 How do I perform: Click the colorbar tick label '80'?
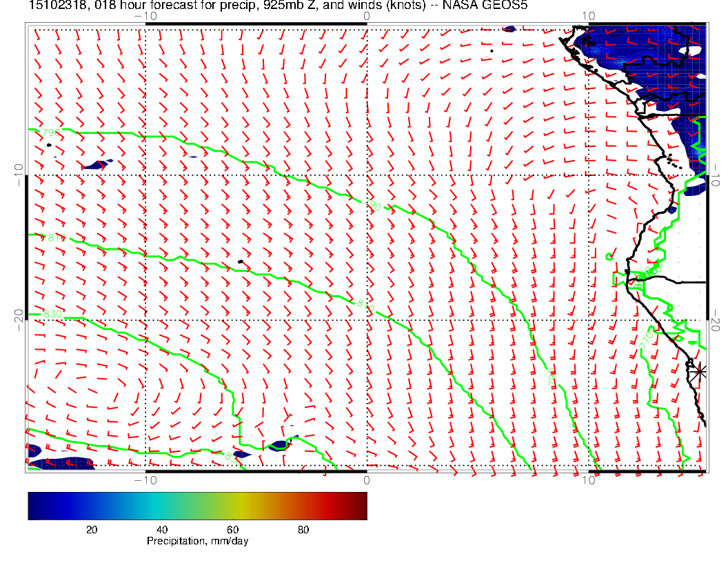pyautogui.click(x=303, y=530)
